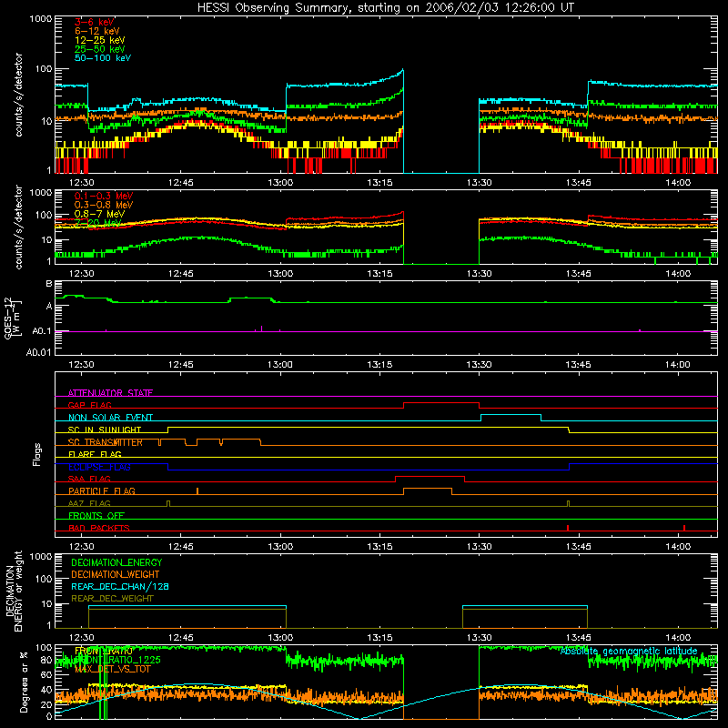Click the ATTENUATOR_STATE flag label

point(110,393)
